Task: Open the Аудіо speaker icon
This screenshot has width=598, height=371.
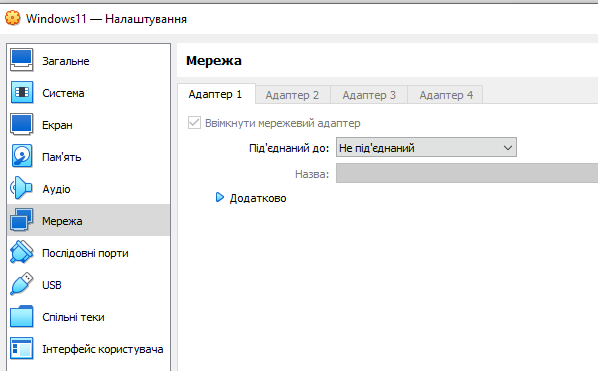Action: (x=22, y=188)
